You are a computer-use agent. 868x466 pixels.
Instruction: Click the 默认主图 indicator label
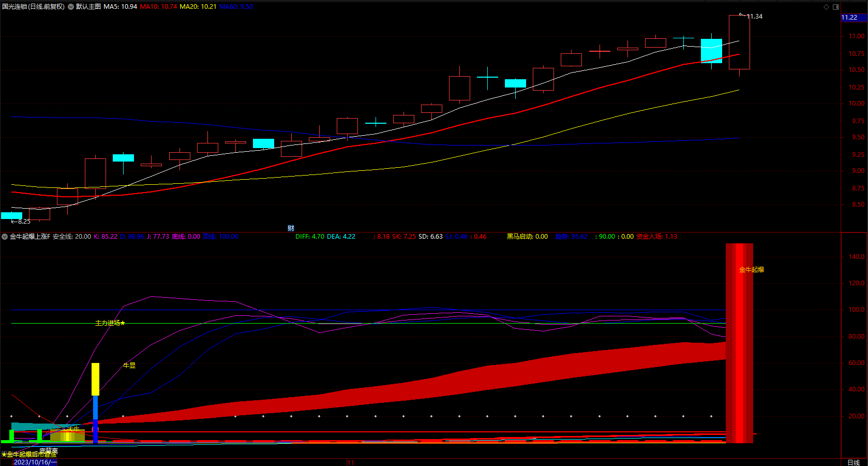click(88, 7)
